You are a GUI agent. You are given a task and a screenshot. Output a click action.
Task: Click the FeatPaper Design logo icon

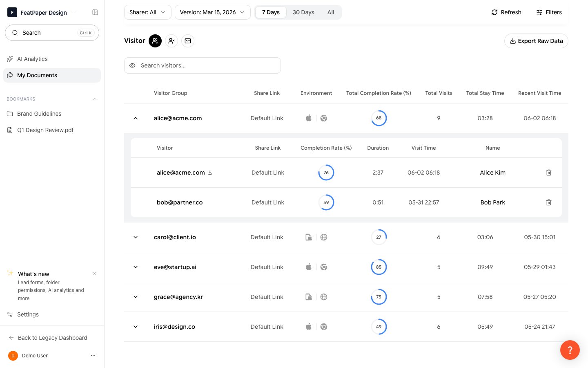(x=12, y=12)
